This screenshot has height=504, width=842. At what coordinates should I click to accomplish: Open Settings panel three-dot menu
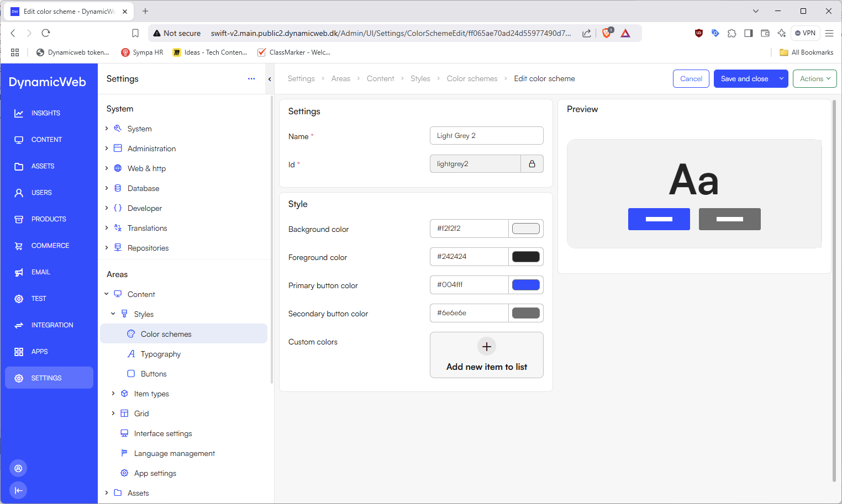[251, 79]
